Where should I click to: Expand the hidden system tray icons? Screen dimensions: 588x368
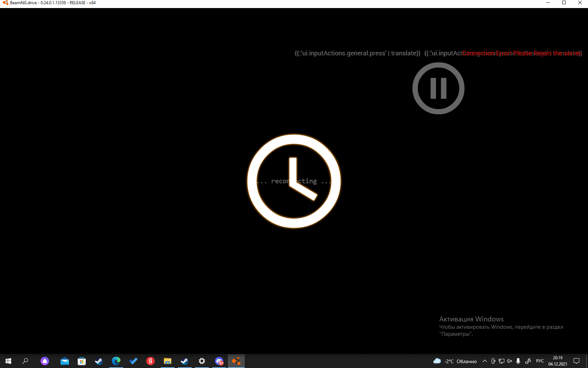tap(485, 361)
